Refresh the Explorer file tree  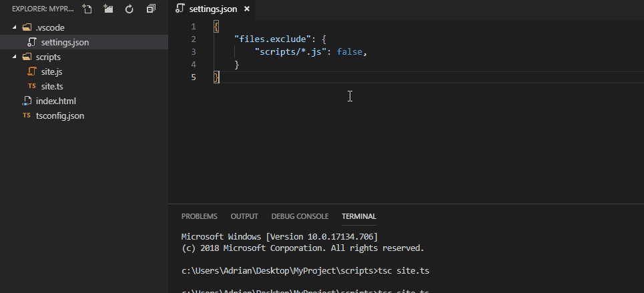point(129,9)
